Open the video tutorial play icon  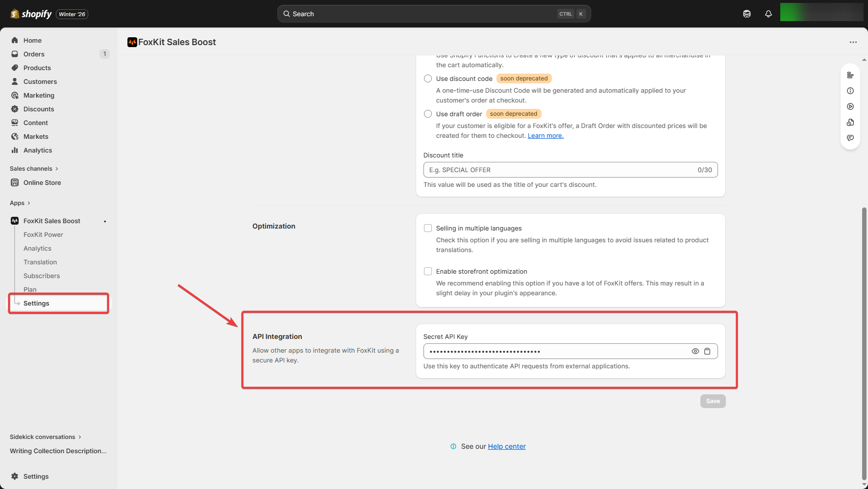click(850, 106)
